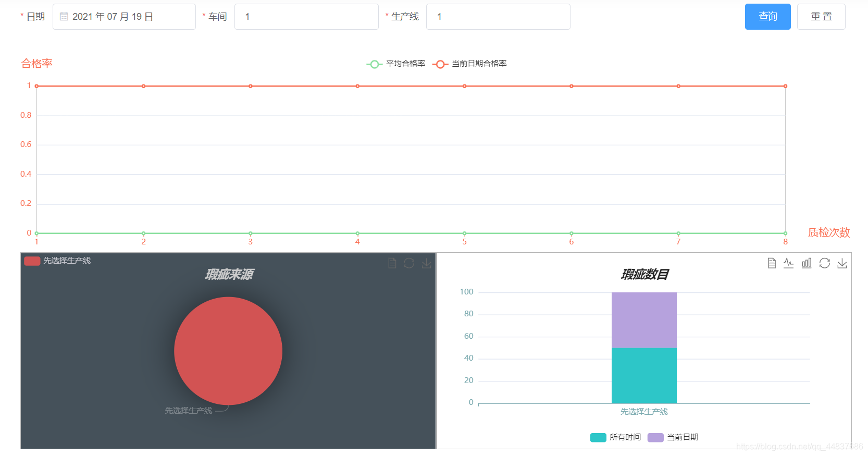Screen dimensions: 868x456
Task: Click the teal 所有时间 bar segment
Action: 644,375
